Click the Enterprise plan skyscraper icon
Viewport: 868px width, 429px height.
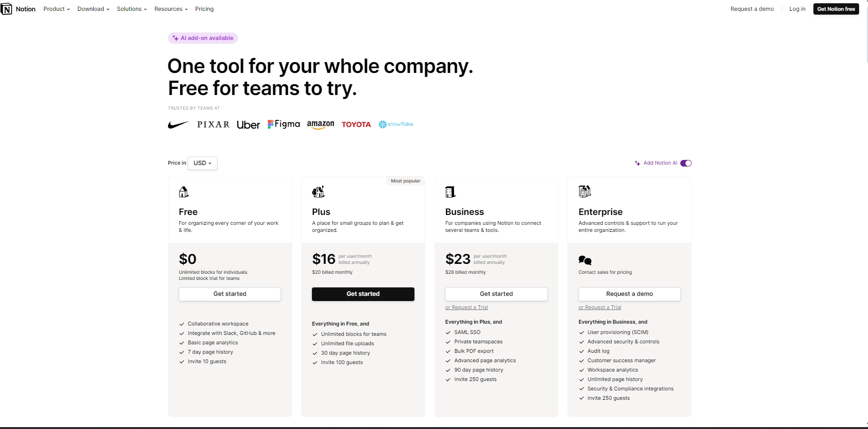coord(584,191)
